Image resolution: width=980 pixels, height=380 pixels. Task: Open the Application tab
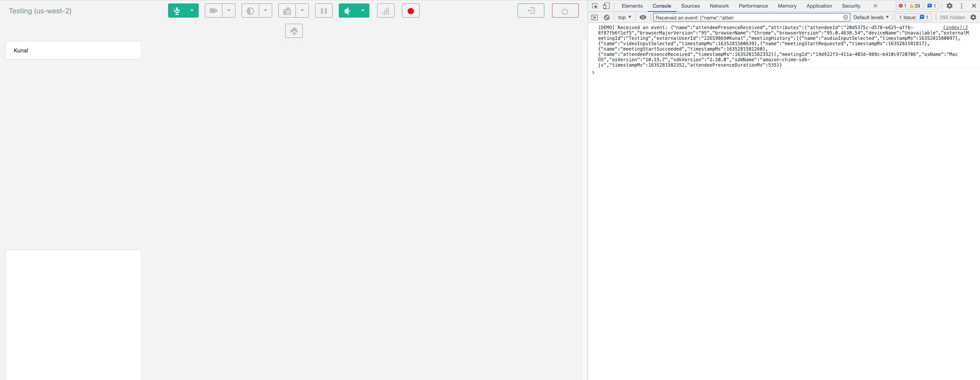point(819,6)
